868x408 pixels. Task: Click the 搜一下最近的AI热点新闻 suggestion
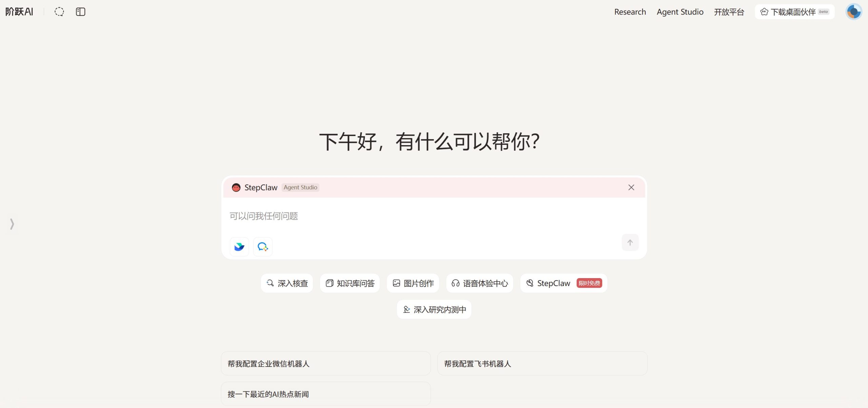(325, 393)
